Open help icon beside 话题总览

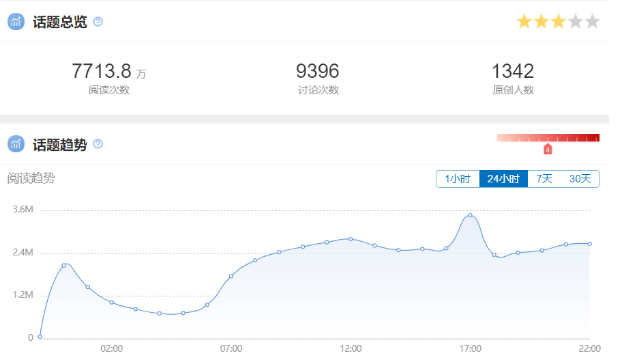(x=98, y=22)
